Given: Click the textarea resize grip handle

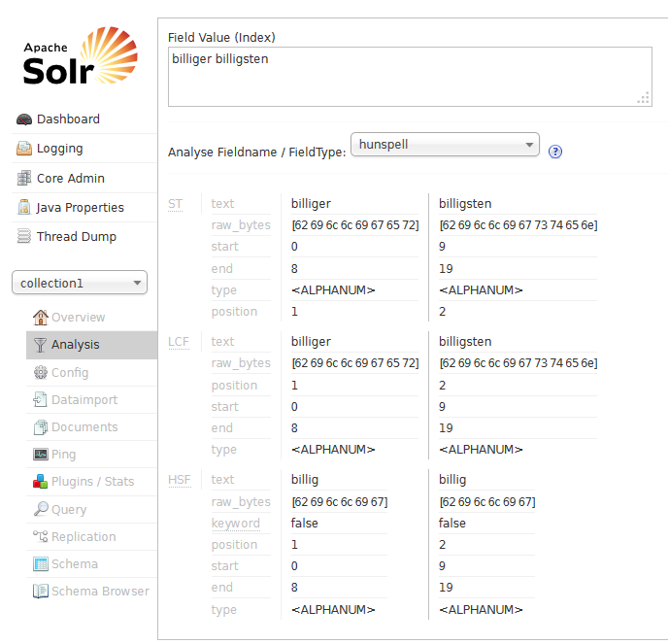Looking at the screenshot, I should (x=643, y=98).
